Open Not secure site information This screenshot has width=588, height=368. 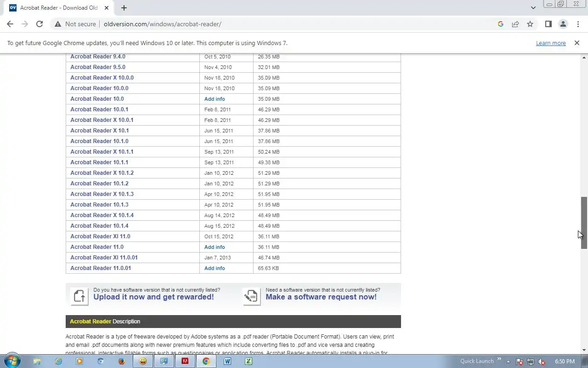(75, 24)
